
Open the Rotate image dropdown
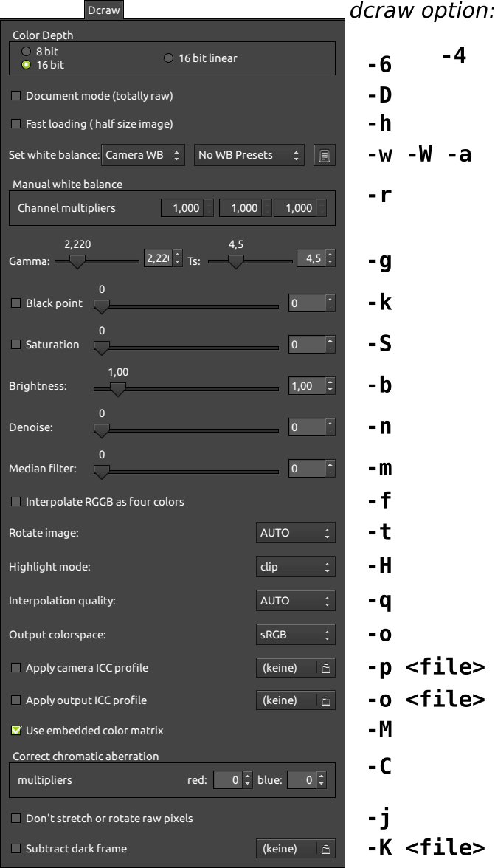pos(295,533)
